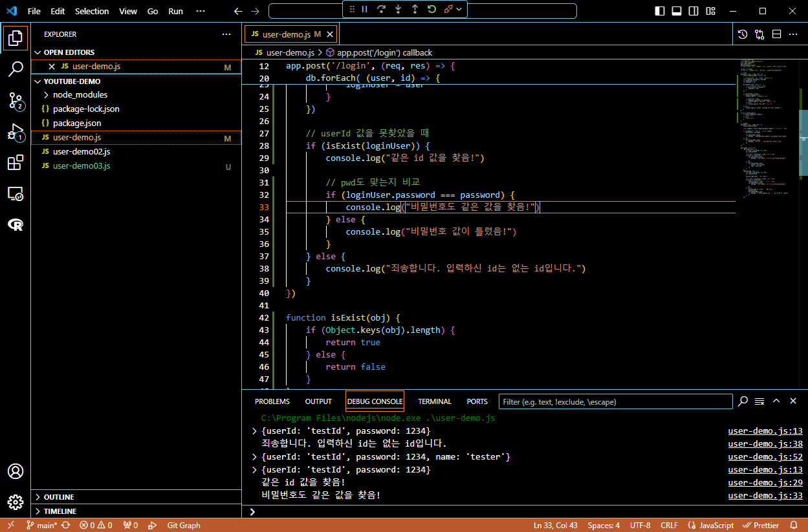The image size is (808, 532).
Task: Disconnect the debugger
Action: pos(448,10)
